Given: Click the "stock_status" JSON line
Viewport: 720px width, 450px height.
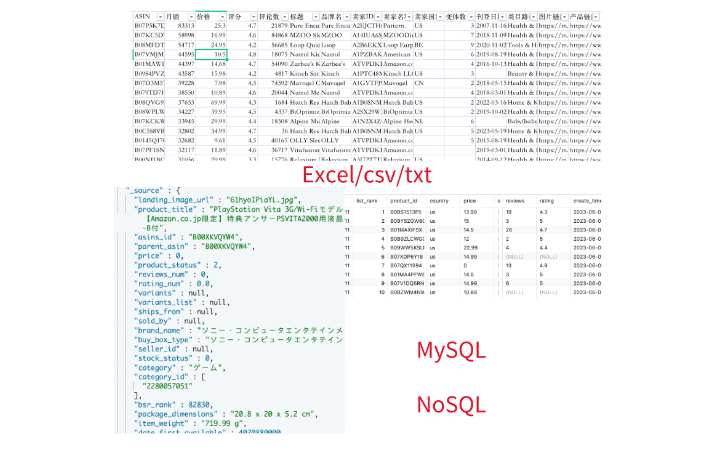Looking at the screenshot, I should point(174,358).
